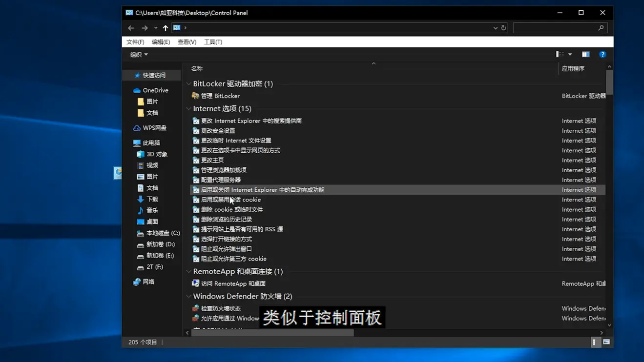Collapse Windows Defender 防火墙 group

(x=189, y=297)
